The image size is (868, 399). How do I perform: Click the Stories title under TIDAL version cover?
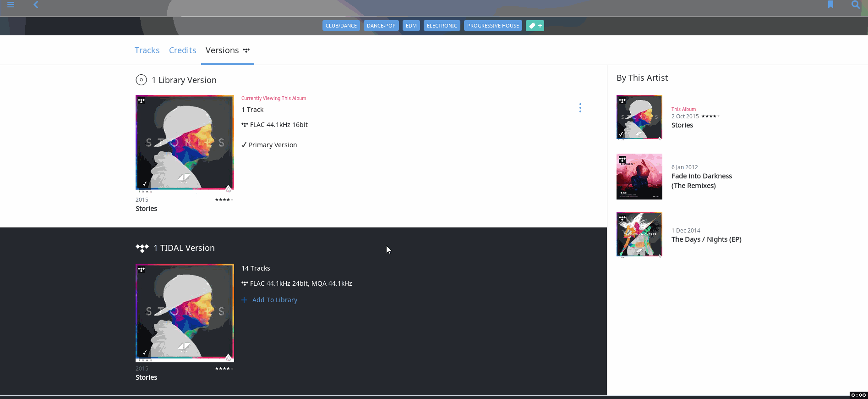pyautogui.click(x=147, y=377)
